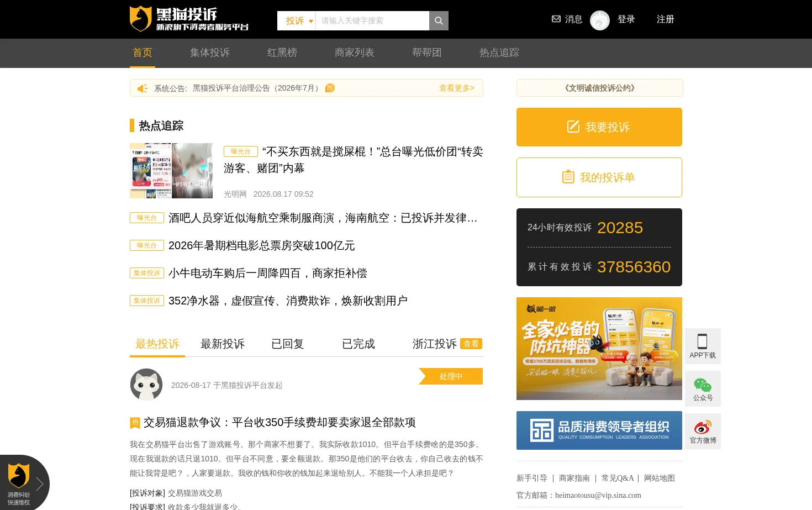Open the 小牛电动车 group complaint
This screenshot has width=812, height=510.
point(267,273)
